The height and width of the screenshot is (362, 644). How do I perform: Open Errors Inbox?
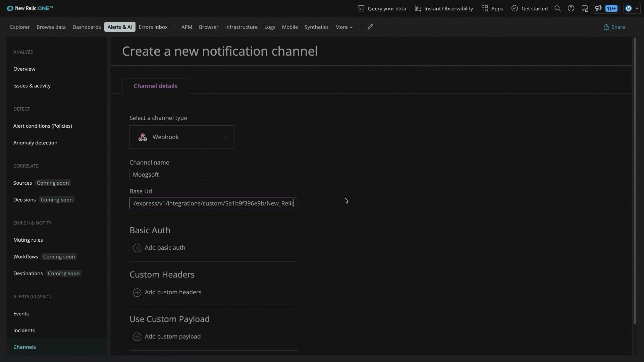click(153, 27)
